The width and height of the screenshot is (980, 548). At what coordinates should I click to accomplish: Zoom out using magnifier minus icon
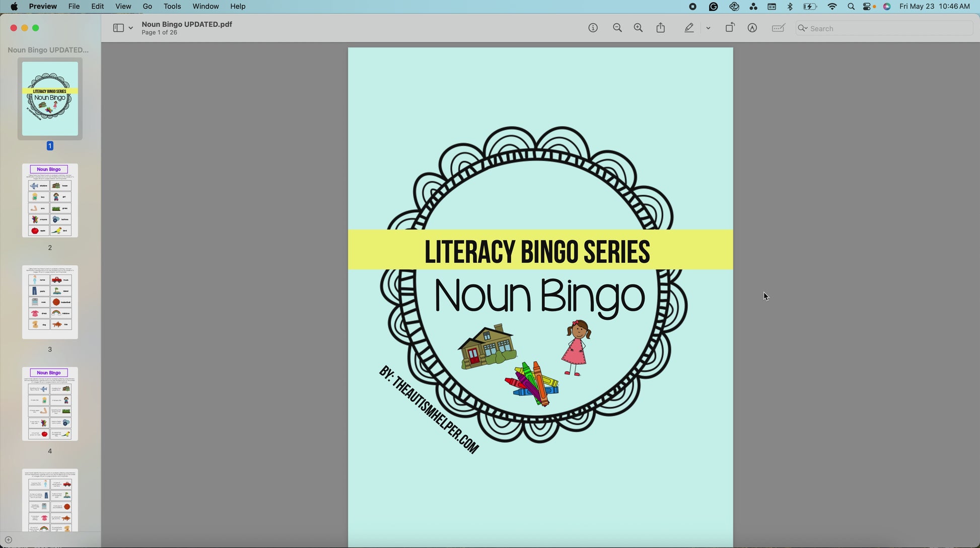(617, 28)
